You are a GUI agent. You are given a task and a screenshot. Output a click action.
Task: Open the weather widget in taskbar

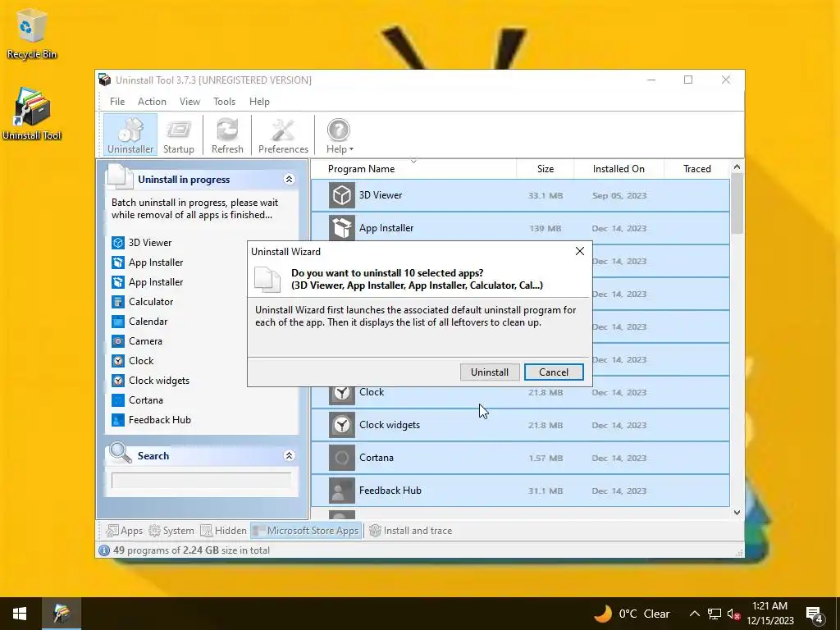632,614
